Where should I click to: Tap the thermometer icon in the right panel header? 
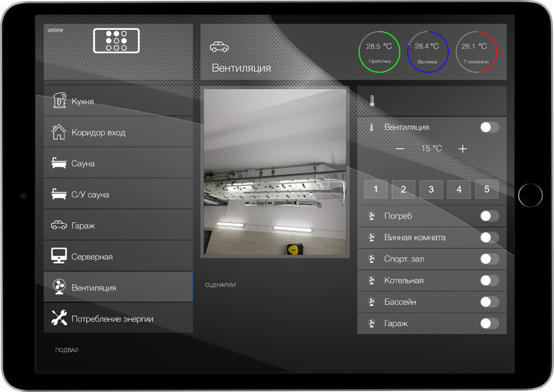[x=371, y=101]
